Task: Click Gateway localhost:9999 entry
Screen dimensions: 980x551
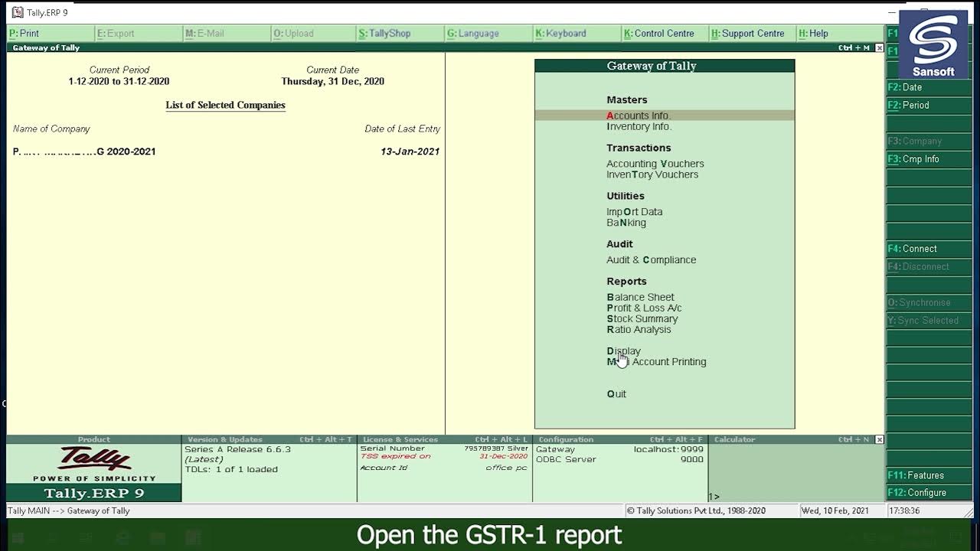Action: point(619,450)
